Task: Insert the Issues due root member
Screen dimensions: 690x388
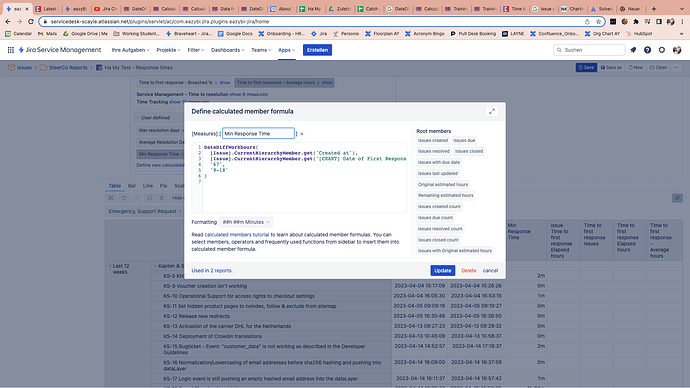Action: pyautogui.click(x=464, y=140)
